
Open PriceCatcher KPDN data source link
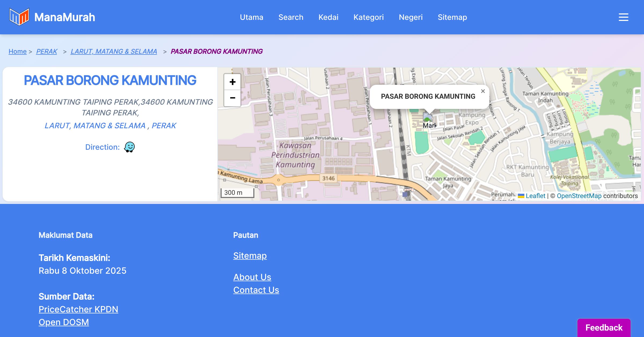78,309
